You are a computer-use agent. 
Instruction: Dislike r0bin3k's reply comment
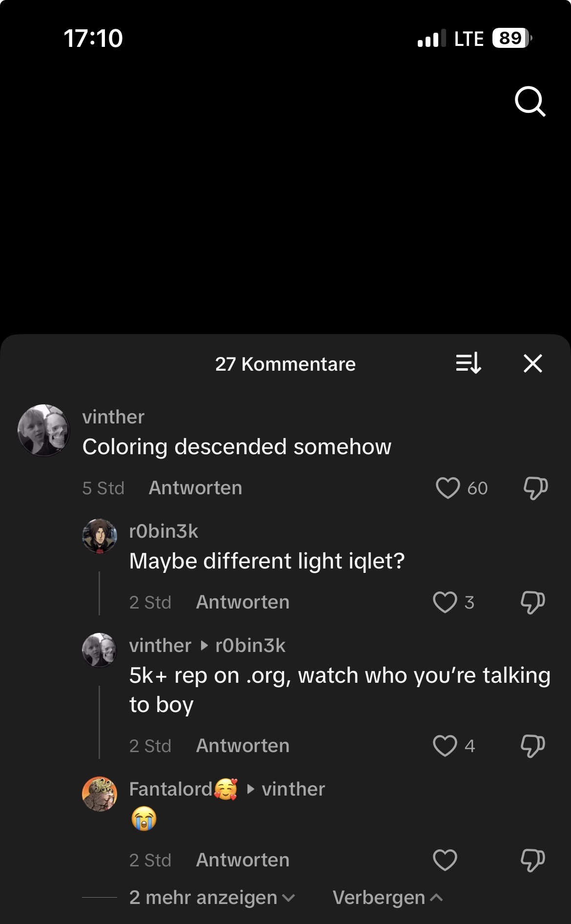532,602
